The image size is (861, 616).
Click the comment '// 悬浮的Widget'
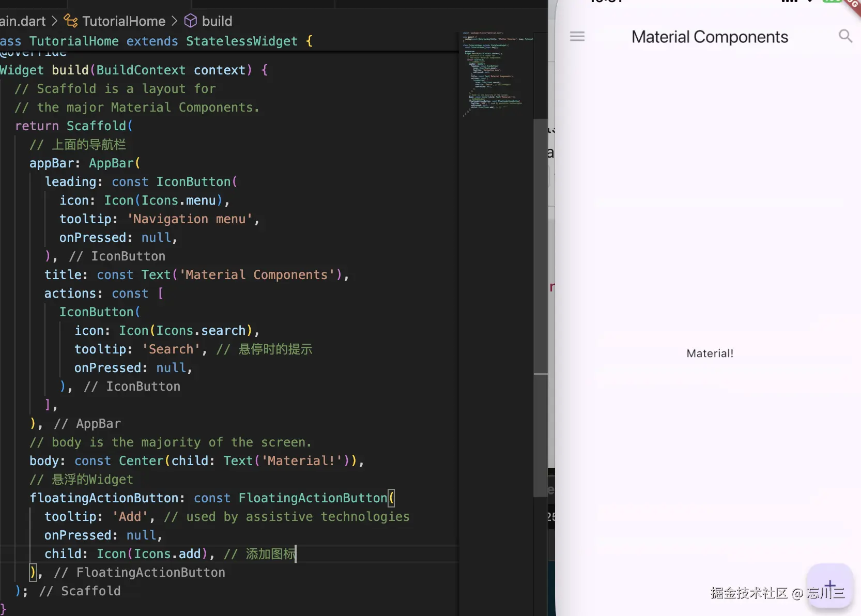(x=81, y=480)
